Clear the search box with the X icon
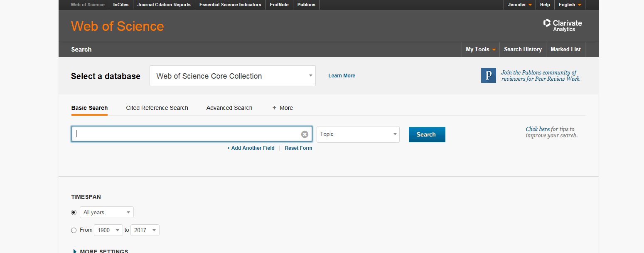 point(305,134)
